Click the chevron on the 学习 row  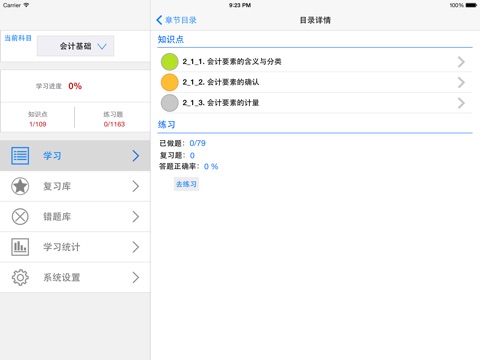click(x=136, y=156)
